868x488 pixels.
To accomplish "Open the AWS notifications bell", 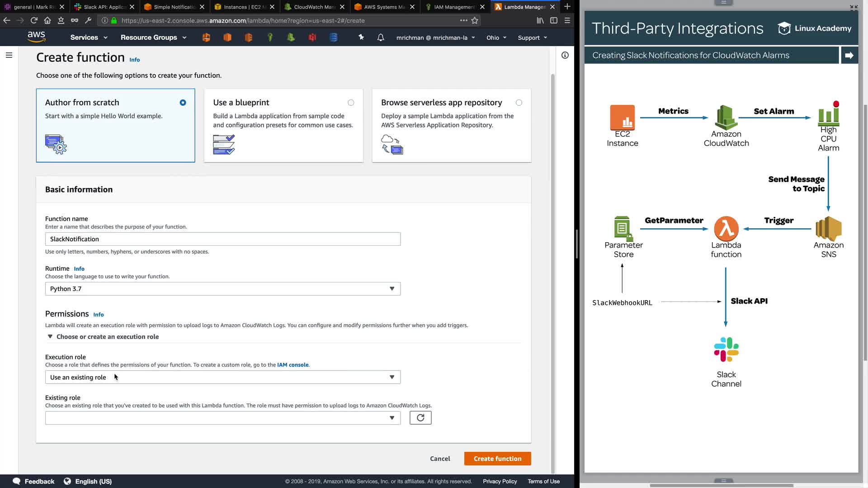I will (381, 38).
